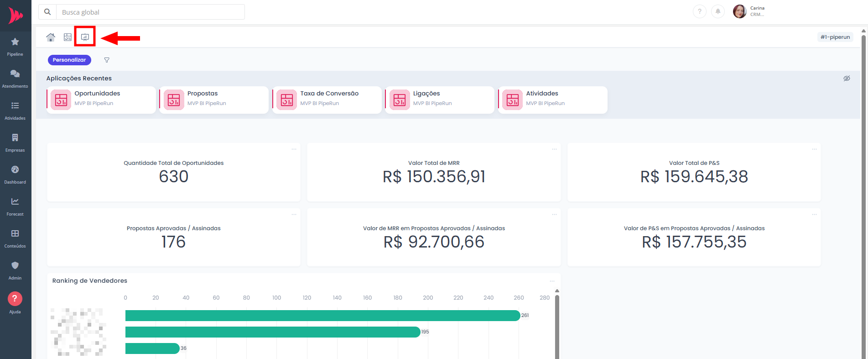The width and height of the screenshot is (868, 359).
Task: Open options menu on Valor Total de MRR card
Action: click(554, 149)
